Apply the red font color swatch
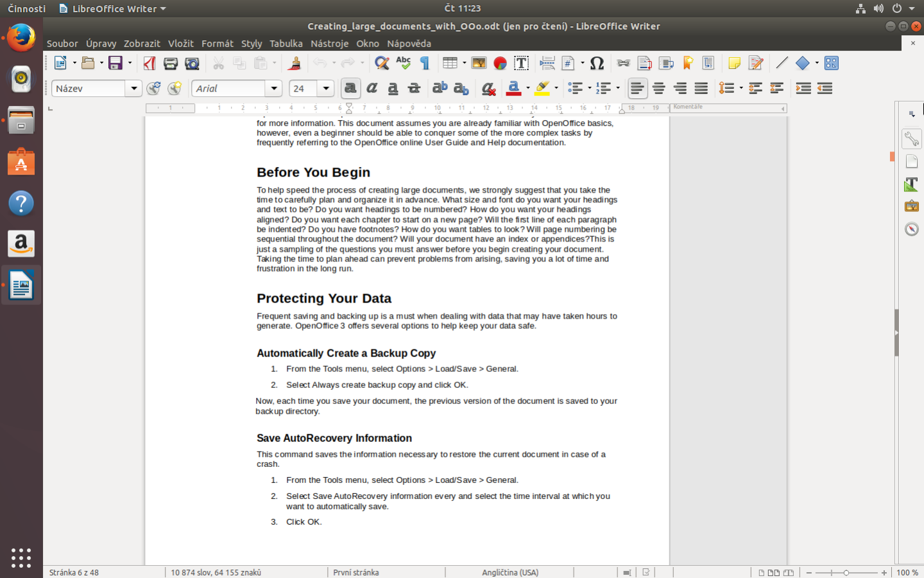This screenshot has height=578, width=924. (x=514, y=89)
